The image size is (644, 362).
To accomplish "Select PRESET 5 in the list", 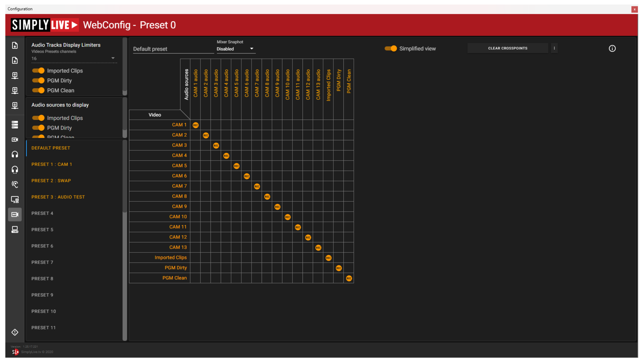I will 74,230.
